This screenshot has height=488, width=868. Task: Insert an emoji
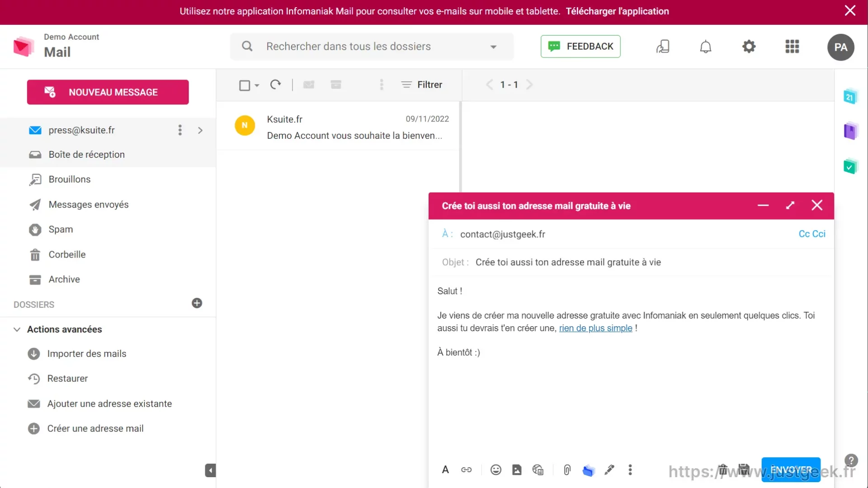pyautogui.click(x=496, y=470)
